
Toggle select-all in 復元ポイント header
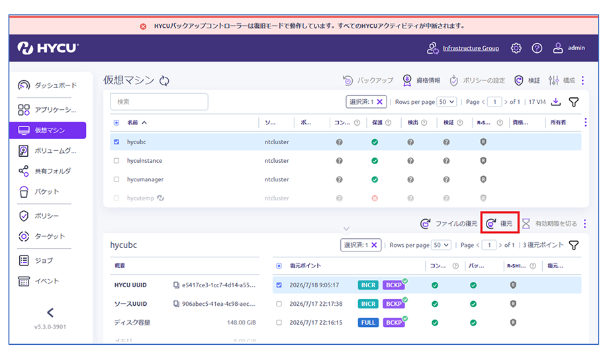coord(279,265)
